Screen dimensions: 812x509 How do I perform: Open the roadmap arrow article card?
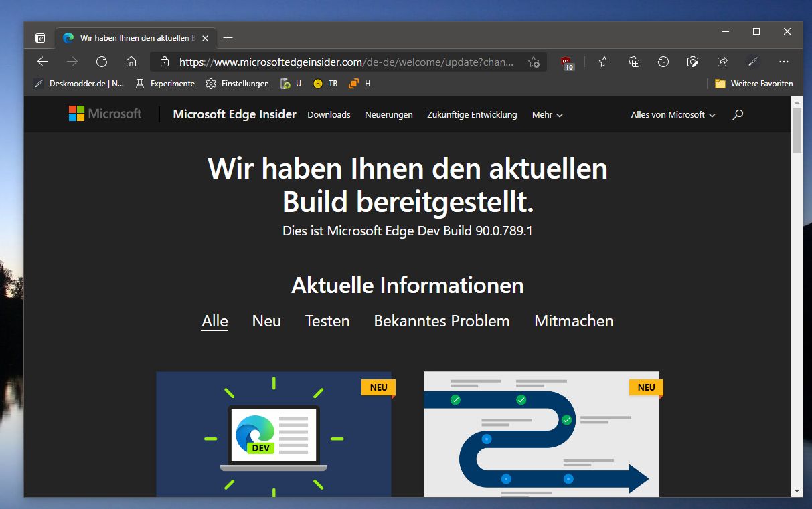(542, 434)
